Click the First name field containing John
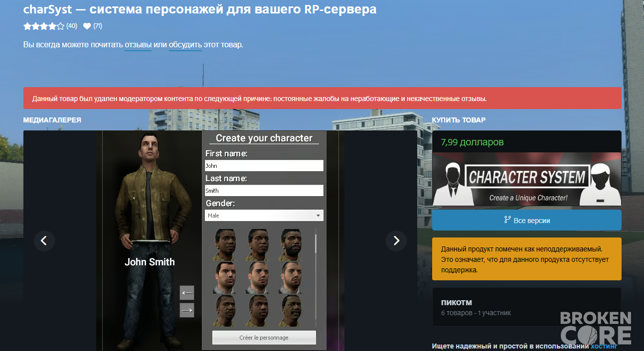Screen dimensions: 644x351 (x=264, y=166)
